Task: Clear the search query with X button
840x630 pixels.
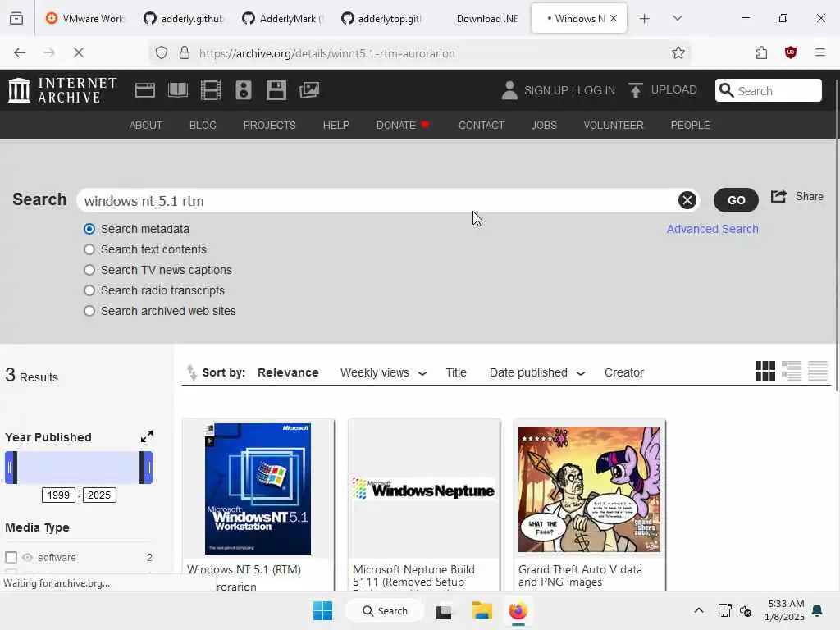Action: 687,200
